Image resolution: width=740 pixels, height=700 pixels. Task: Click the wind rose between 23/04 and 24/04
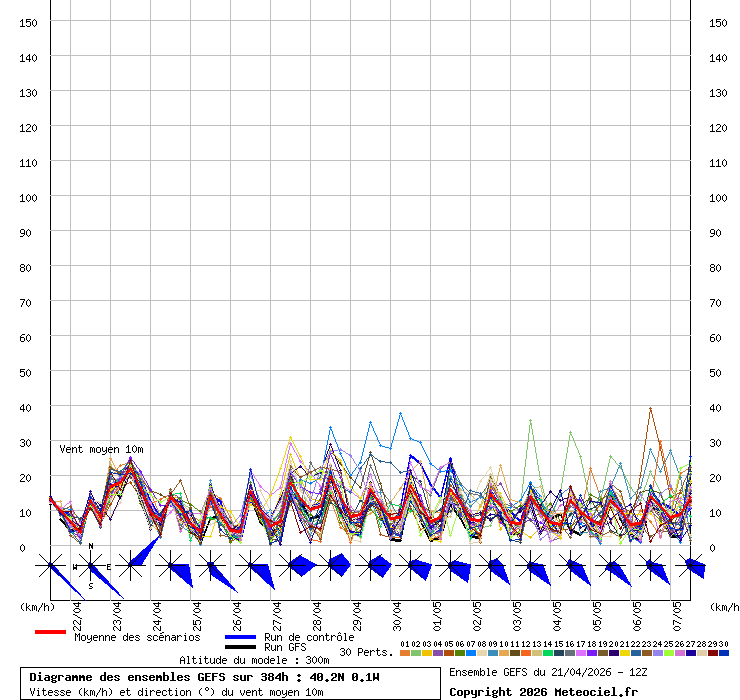pos(131,566)
